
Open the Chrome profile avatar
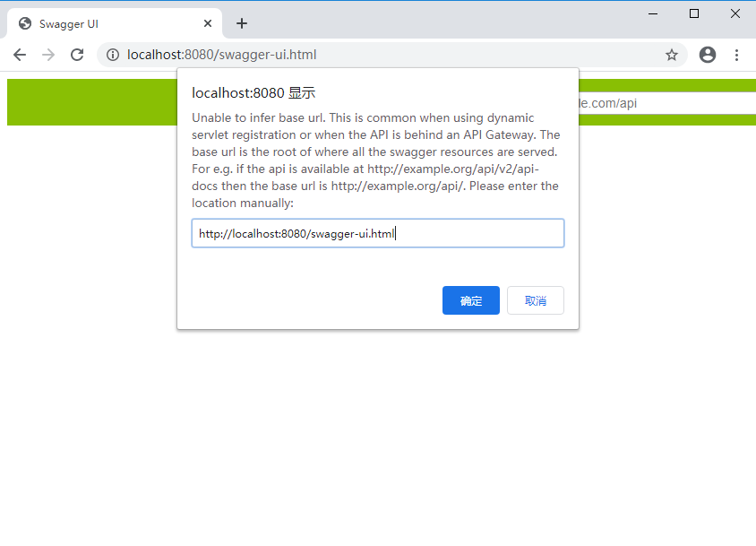pos(708,55)
